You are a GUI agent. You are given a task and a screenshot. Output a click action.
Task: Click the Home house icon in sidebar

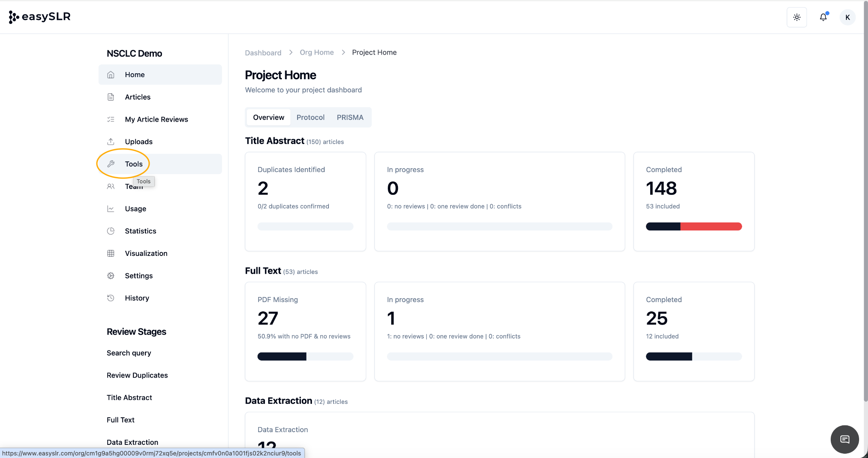pos(111,75)
